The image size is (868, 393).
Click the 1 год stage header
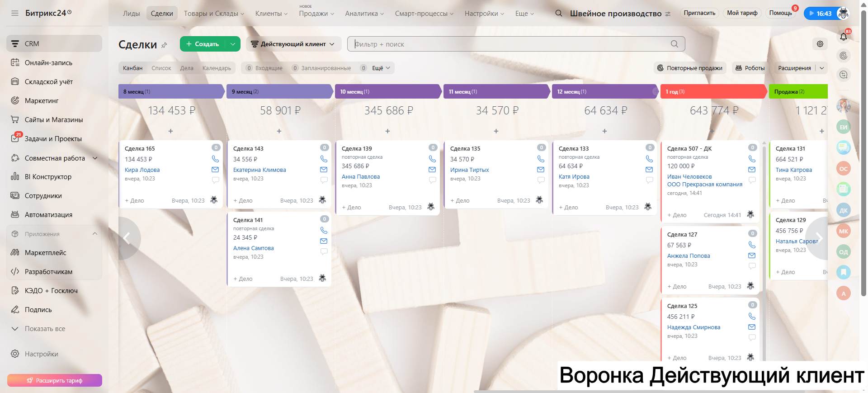[714, 91]
